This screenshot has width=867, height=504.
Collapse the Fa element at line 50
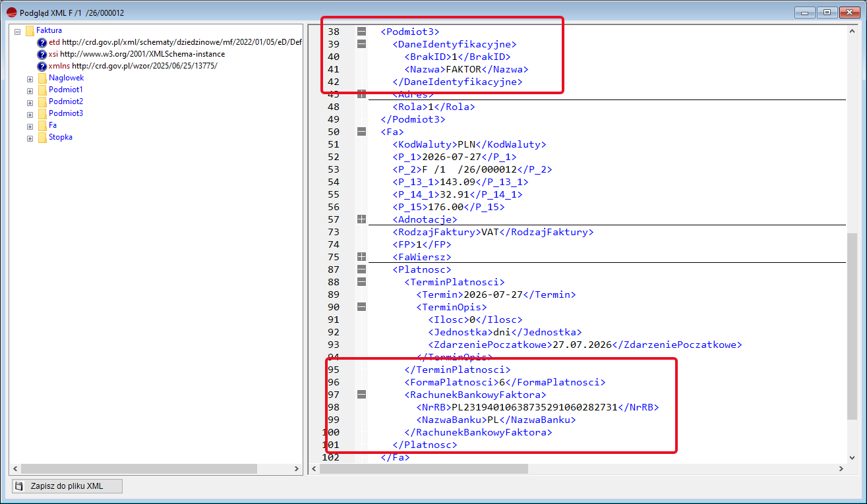[361, 132]
